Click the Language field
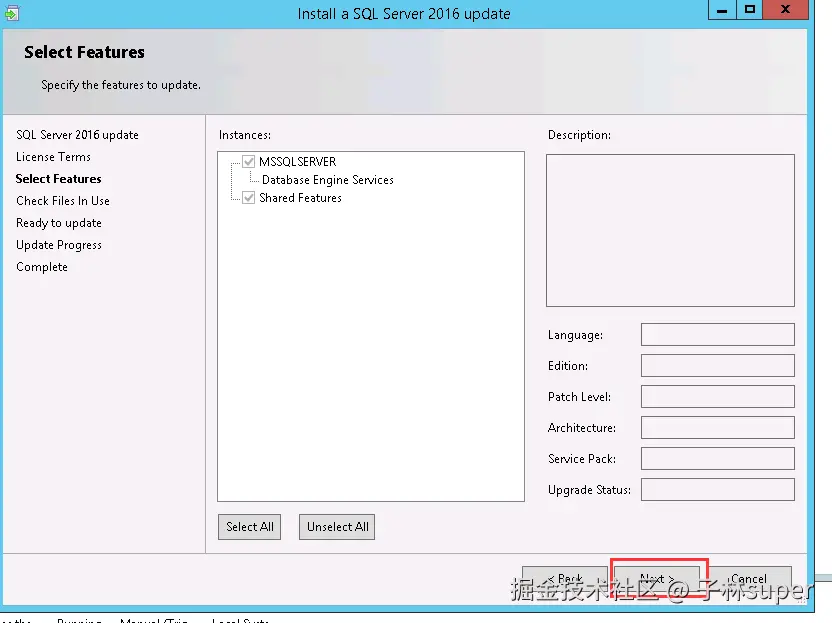This screenshot has height=623, width=832. (x=717, y=334)
